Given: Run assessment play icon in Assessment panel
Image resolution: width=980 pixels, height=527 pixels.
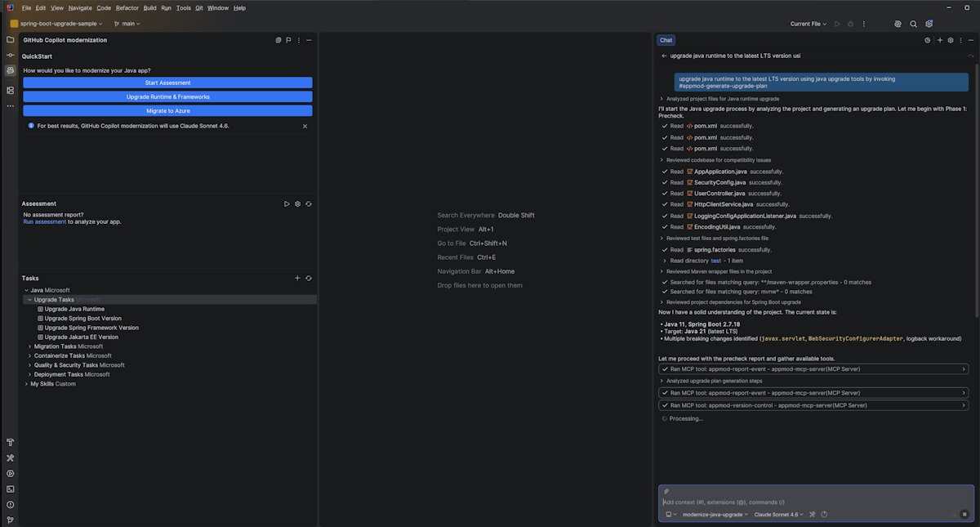Looking at the screenshot, I should (x=287, y=203).
